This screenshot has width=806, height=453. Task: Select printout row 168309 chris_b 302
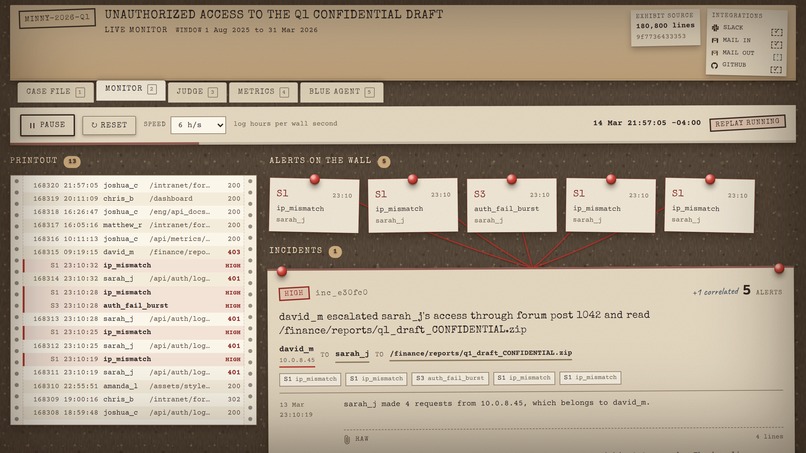click(134, 399)
